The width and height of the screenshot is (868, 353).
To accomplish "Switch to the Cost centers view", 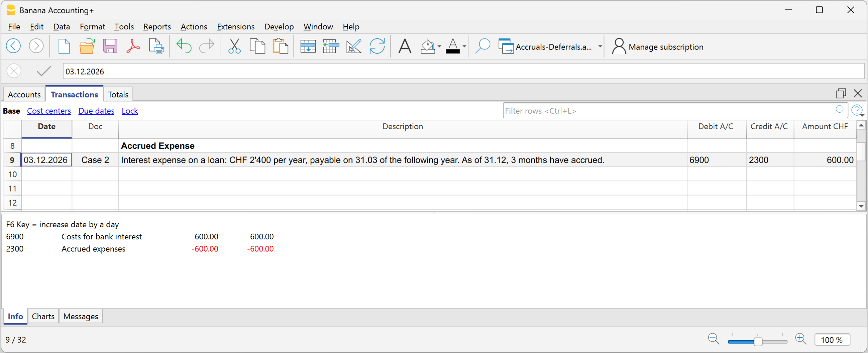I will coord(49,111).
